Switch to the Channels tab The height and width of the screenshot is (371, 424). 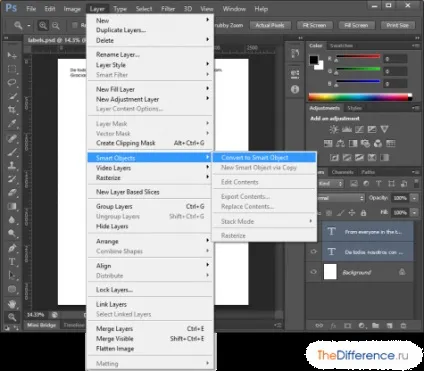(x=342, y=172)
